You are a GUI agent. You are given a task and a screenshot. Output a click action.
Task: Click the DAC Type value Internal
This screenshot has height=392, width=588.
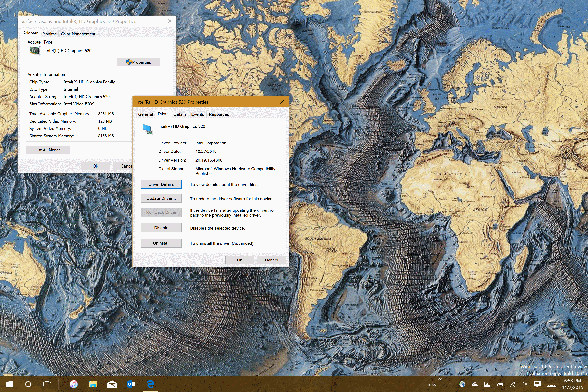pos(71,89)
